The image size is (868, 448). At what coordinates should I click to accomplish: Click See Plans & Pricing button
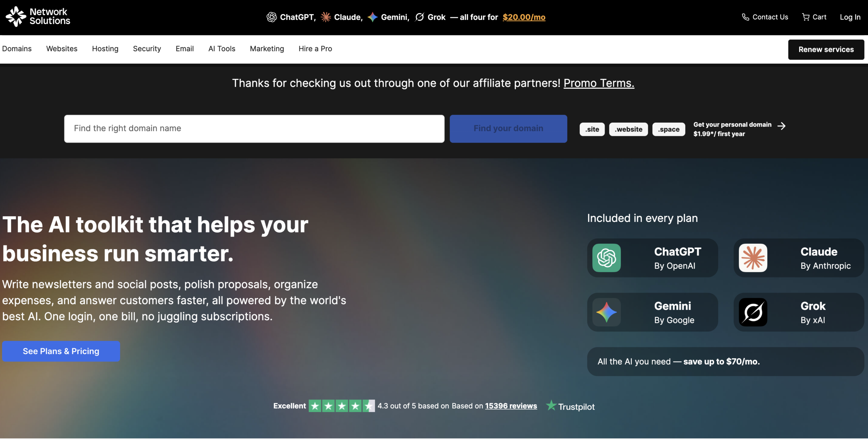(61, 351)
